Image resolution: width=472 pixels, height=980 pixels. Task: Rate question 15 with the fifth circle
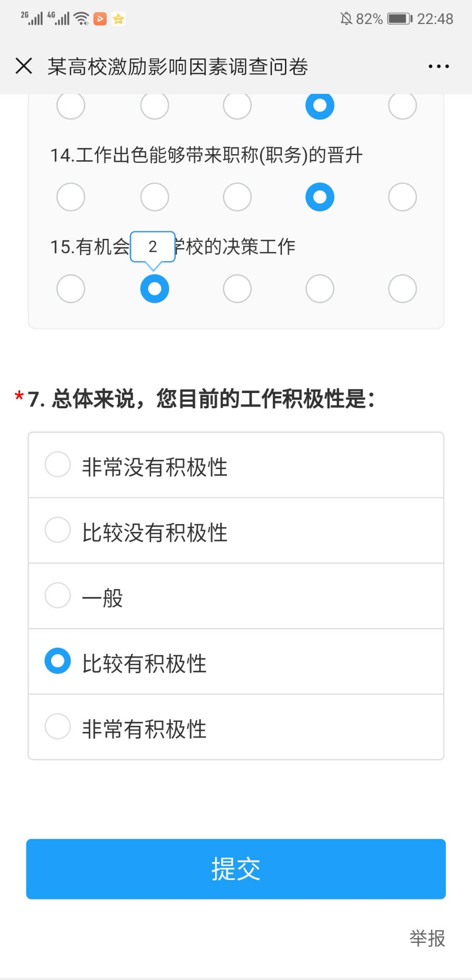coord(403,289)
